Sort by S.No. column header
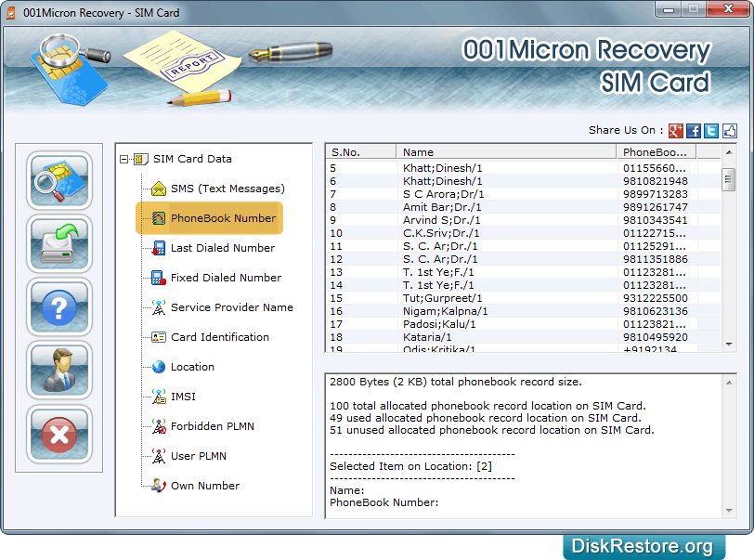 coord(361,152)
